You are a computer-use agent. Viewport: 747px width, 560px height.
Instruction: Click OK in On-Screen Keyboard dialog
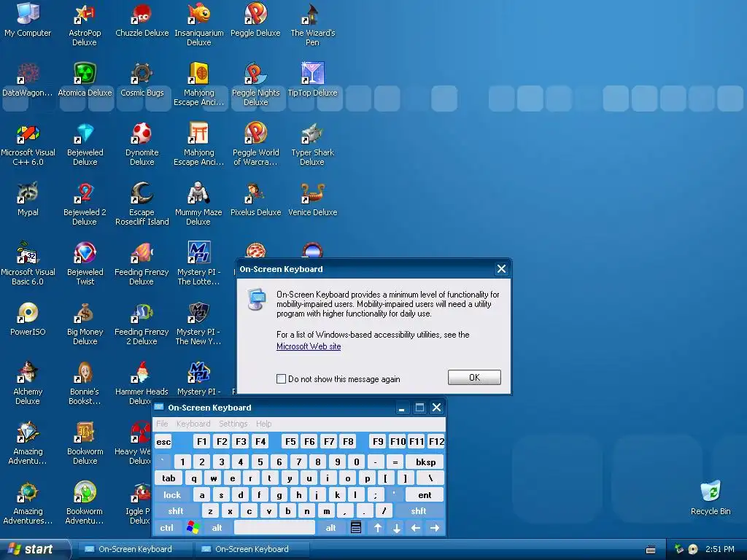(x=474, y=377)
